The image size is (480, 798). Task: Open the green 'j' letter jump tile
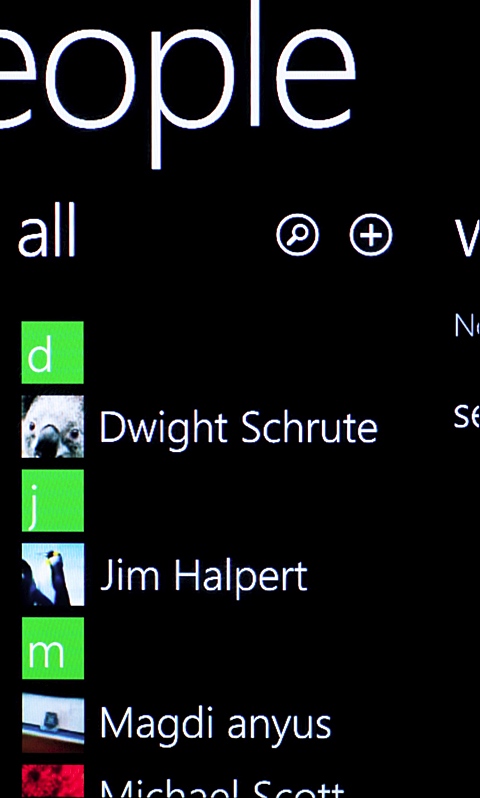tap(53, 500)
